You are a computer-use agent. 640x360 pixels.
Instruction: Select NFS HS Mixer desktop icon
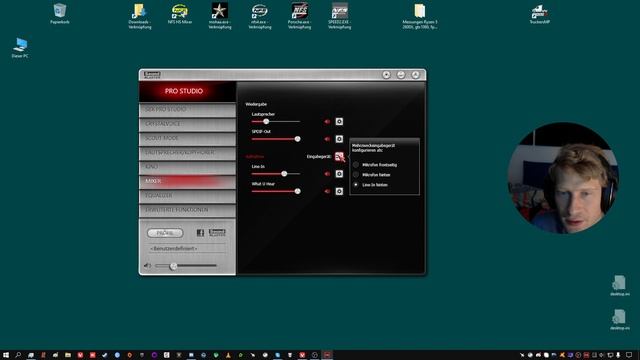coord(180,14)
